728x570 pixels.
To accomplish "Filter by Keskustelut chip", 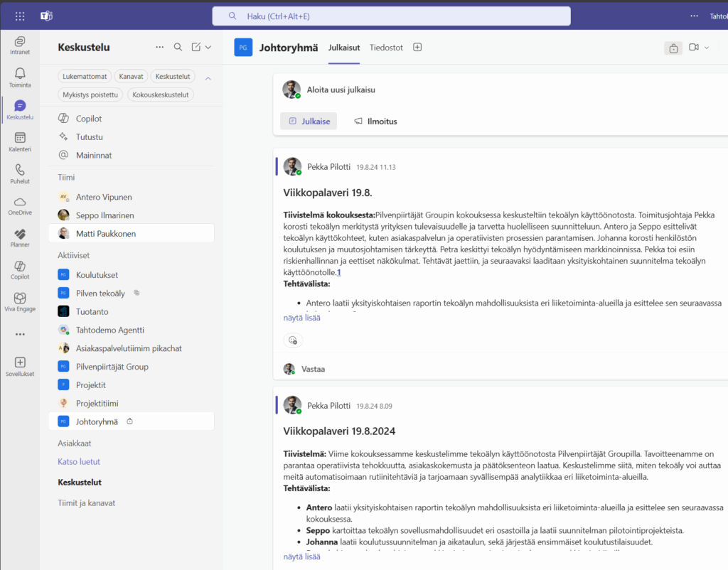I will point(173,76).
